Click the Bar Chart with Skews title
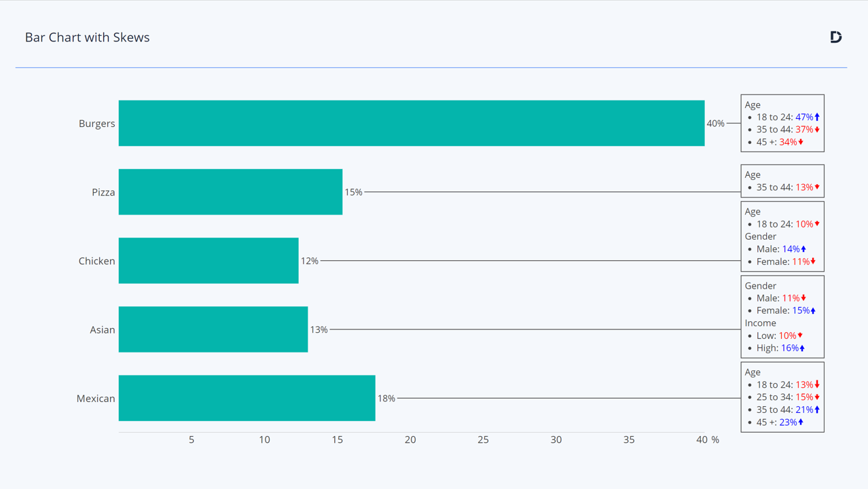 (87, 37)
